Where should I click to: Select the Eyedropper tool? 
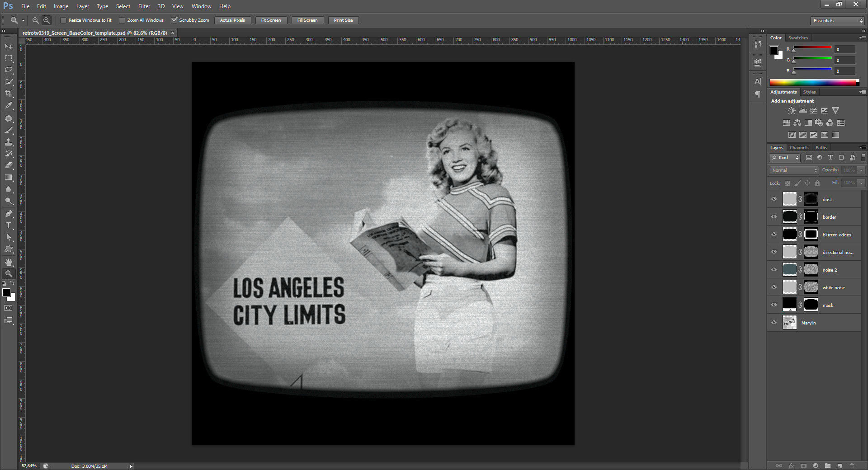coord(9,105)
